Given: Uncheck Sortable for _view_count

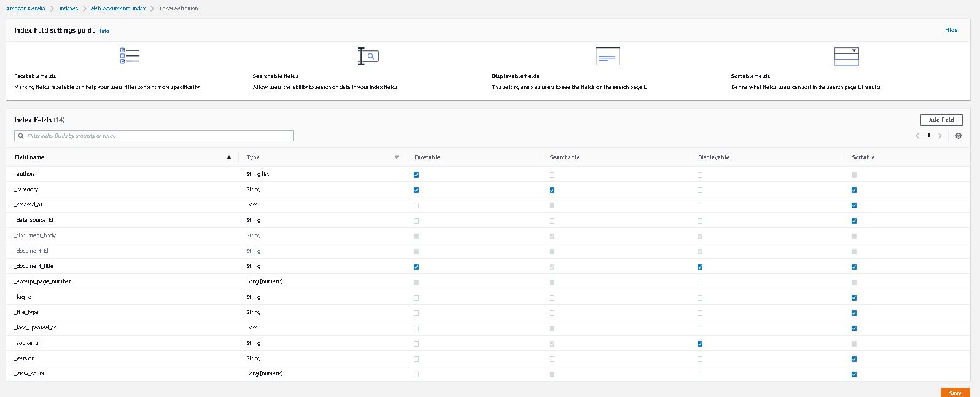Looking at the screenshot, I should (x=854, y=374).
